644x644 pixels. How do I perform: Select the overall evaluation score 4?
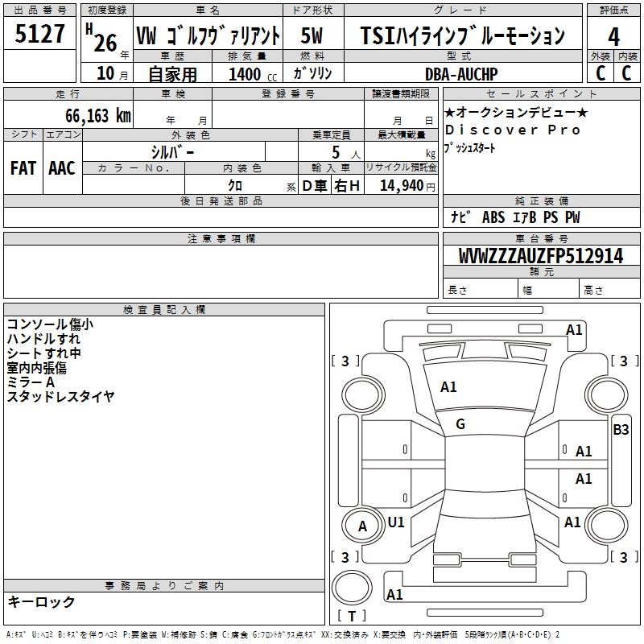[x=613, y=36]
